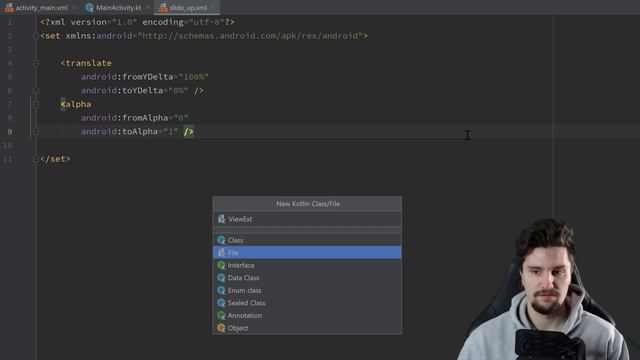Click the slide_up.xml file icon
This screenshot has height=360, width=640.
point(163,7)
